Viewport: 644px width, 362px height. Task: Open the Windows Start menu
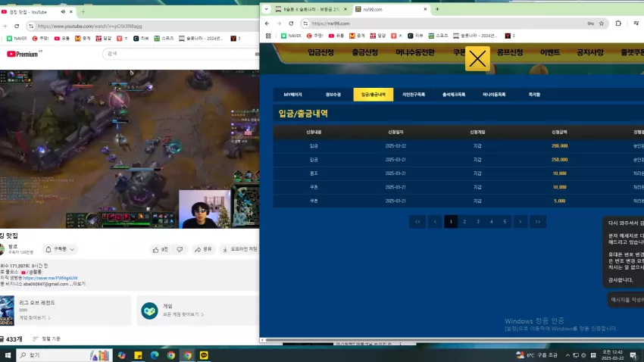pos(8,355)
